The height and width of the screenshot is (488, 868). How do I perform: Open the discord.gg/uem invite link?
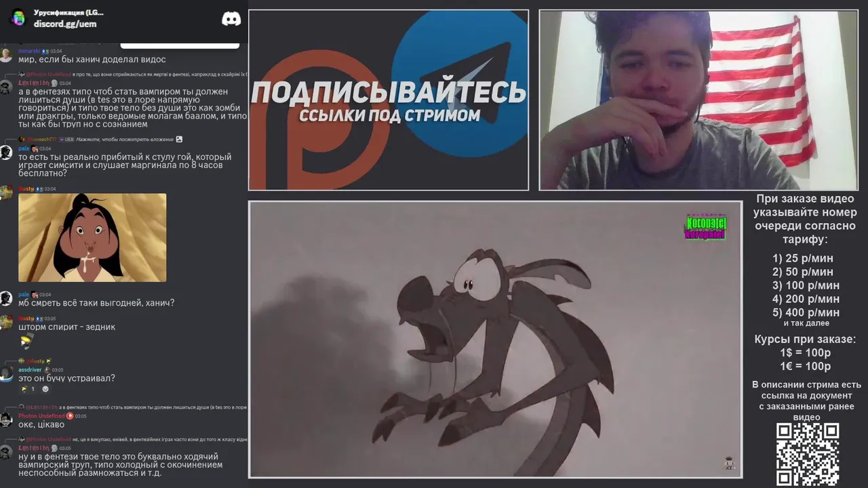coord(65,24)
